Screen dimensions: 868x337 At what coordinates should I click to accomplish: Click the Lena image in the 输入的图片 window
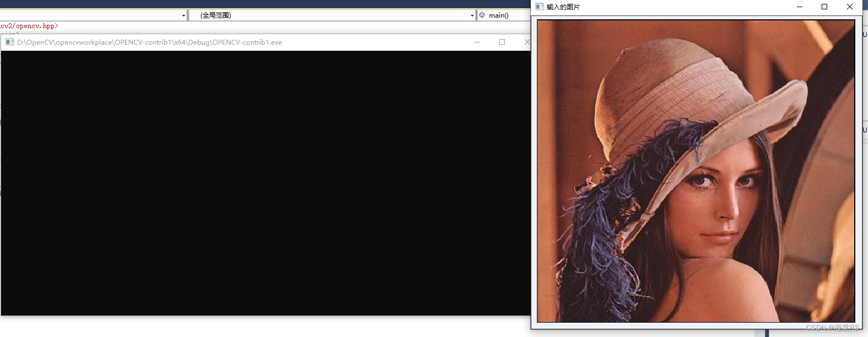point(696,171)
